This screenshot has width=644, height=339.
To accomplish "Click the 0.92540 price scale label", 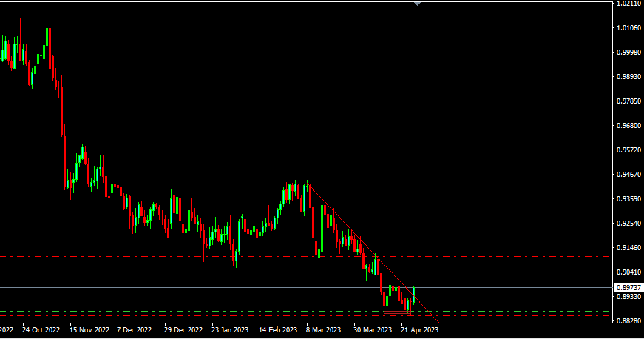I will (628, 224).
